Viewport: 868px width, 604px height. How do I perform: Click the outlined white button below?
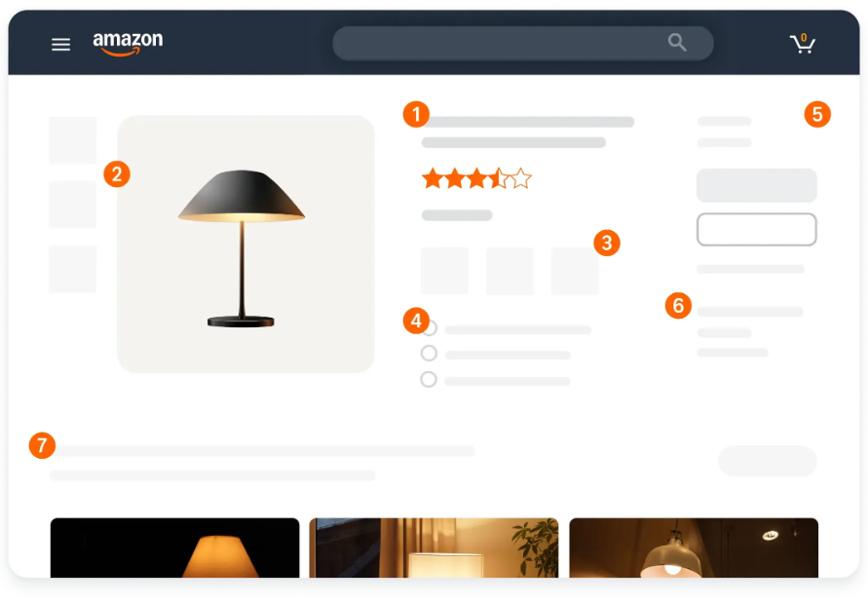(756, 229)
